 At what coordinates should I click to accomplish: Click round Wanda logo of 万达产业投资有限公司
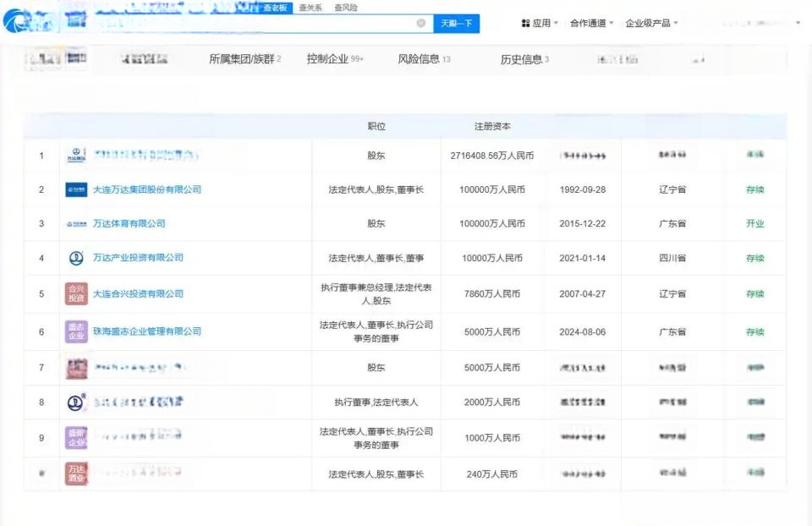point(76,258)
